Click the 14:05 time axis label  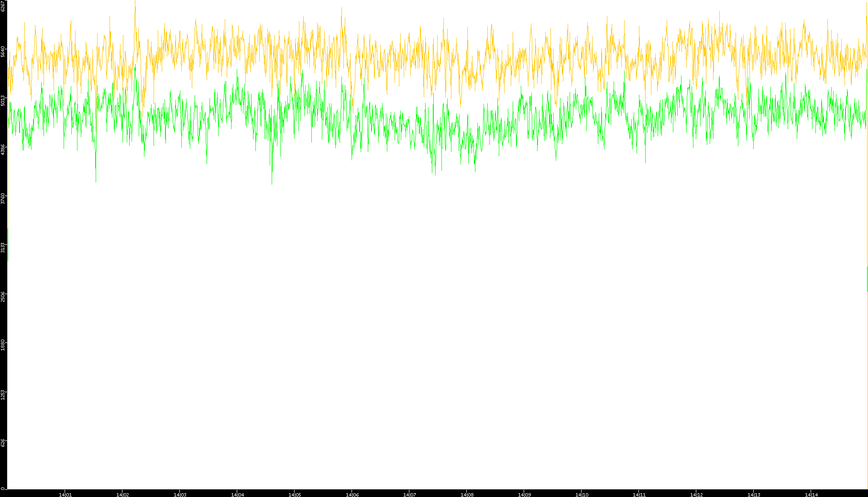pyautogui.click(x=295, y=494)
